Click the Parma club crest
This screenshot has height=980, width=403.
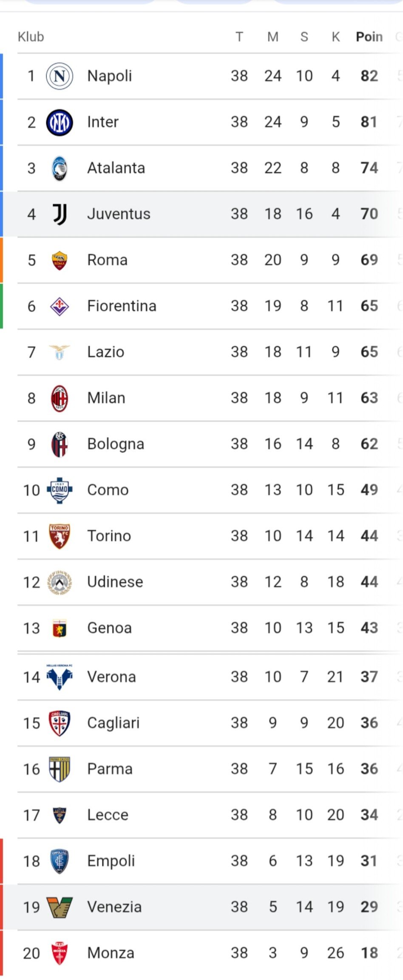(60, 769)
